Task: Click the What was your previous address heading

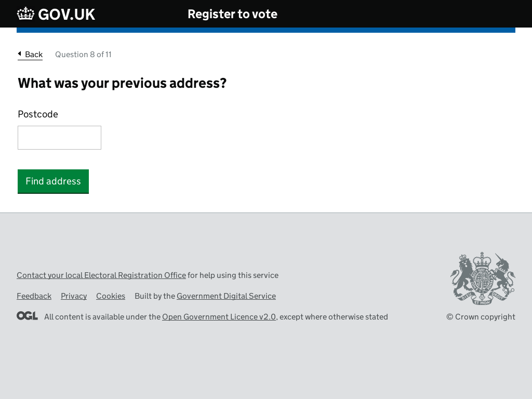Action: click(x=122, y=84)
